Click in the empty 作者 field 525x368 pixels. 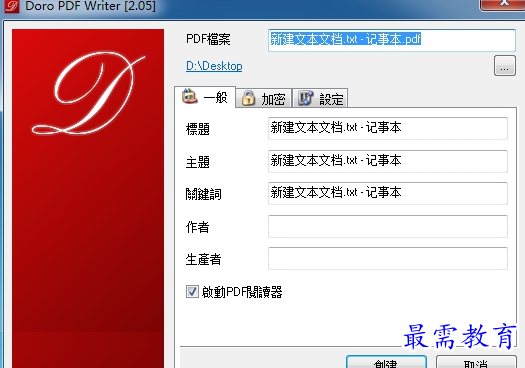388,226
